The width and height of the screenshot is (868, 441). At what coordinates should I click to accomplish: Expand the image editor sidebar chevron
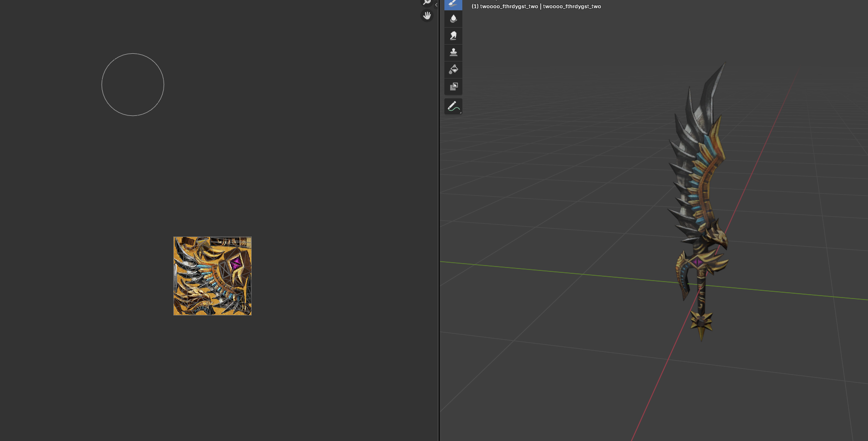[x=436, y=5]
